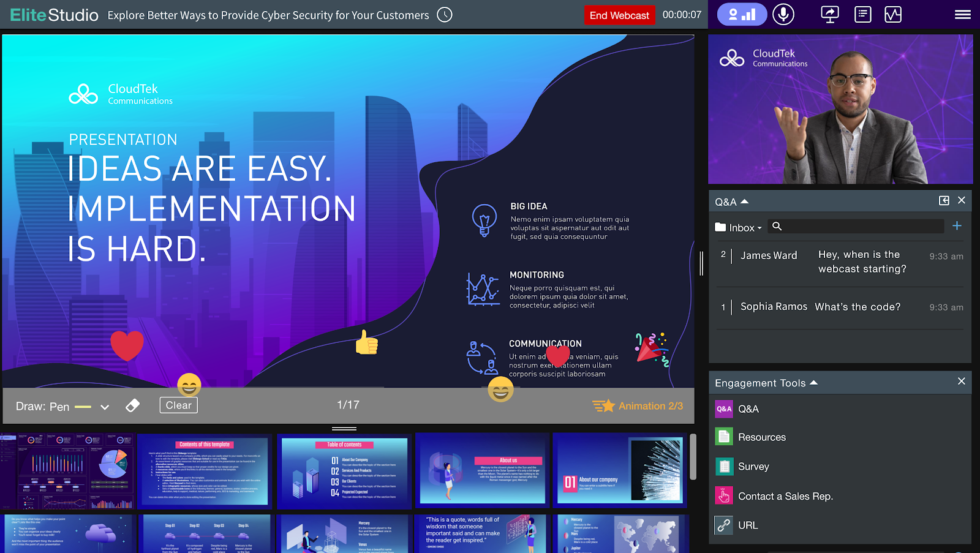Close the Engagement Tools panel

click(x=962, y=381)
